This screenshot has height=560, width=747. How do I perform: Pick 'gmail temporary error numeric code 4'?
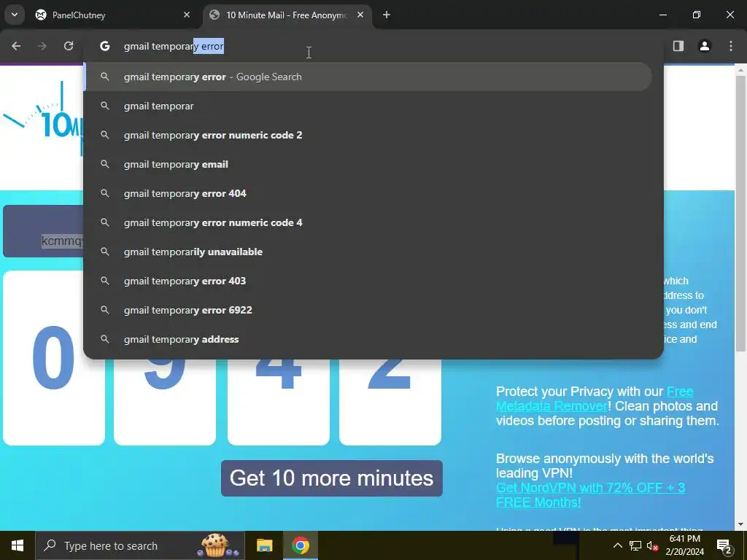(x=368, y=222)
